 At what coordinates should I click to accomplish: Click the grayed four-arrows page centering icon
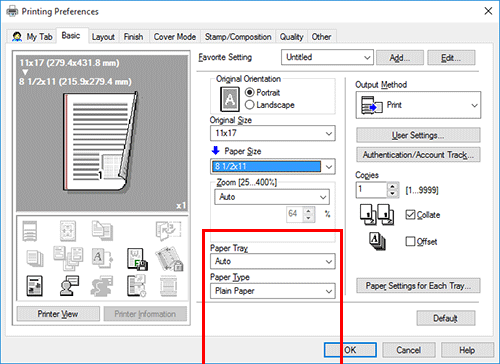pos(68,231)
